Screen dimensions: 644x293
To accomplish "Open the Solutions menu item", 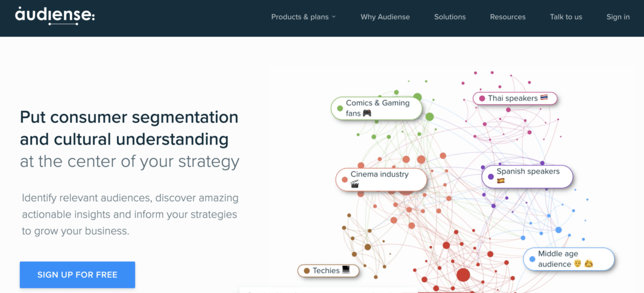I will [450, 17].
